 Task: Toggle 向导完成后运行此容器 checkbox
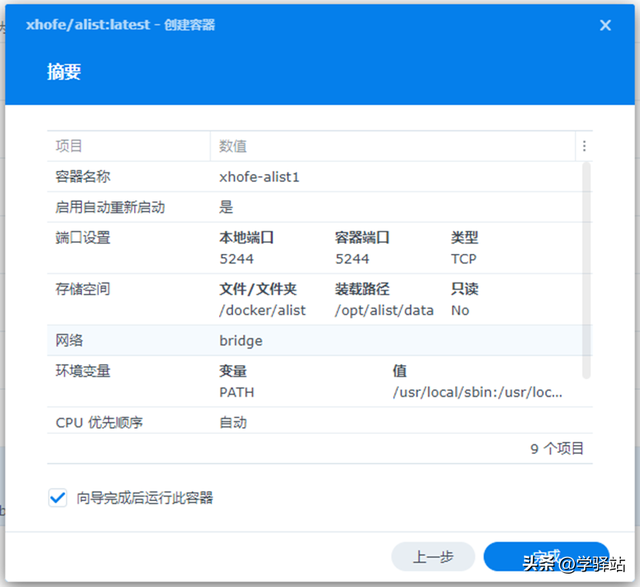[x=58, y=498]
